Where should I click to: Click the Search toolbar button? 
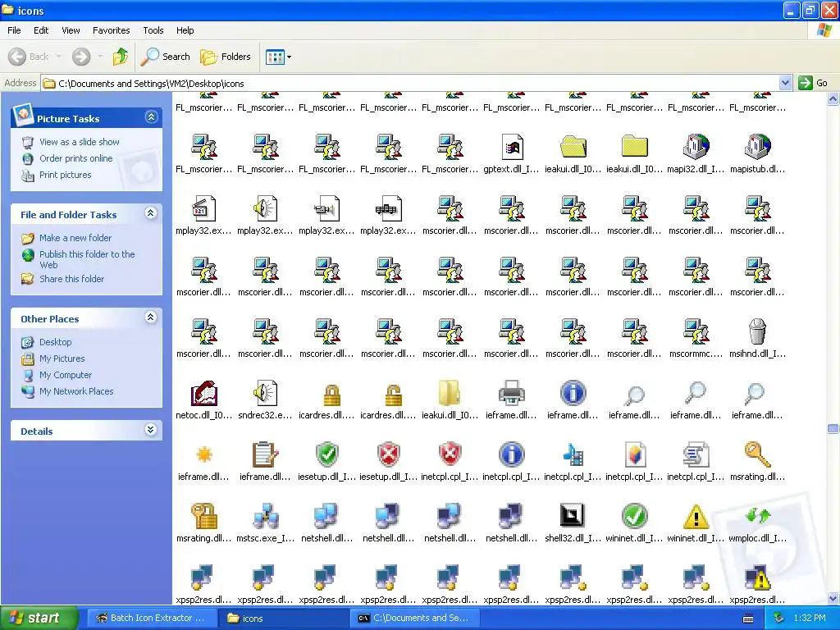coord(166,57)
